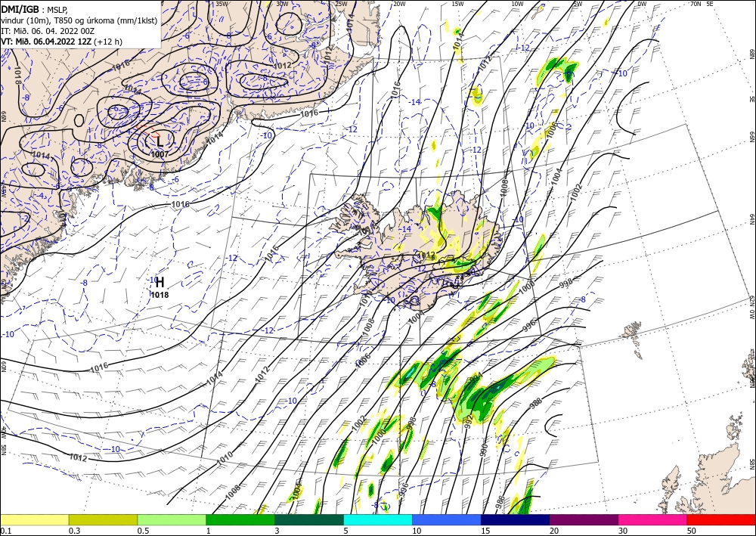The width and height of the screenshot is (756, 536).
Task: Click the '70N' latitude label at top right
Action: point(696,3)
